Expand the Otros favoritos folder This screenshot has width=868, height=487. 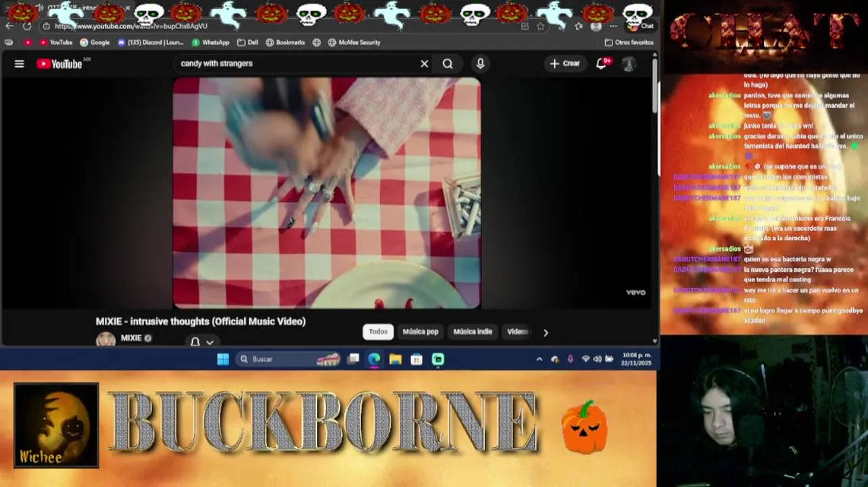click(629, 42)
